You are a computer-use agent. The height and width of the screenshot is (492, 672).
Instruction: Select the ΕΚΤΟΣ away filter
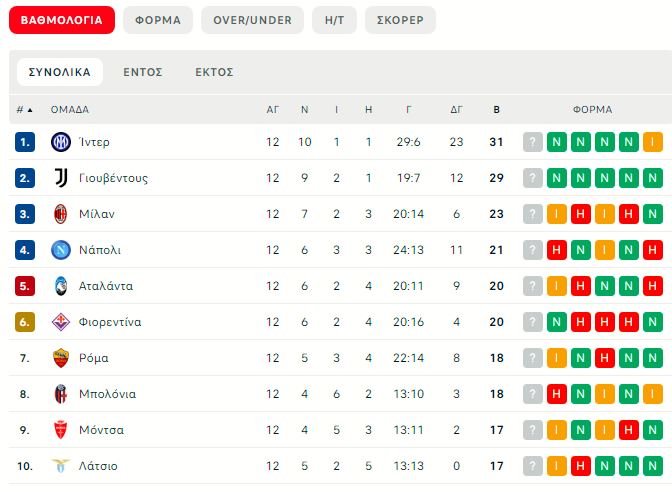[214, 72]
